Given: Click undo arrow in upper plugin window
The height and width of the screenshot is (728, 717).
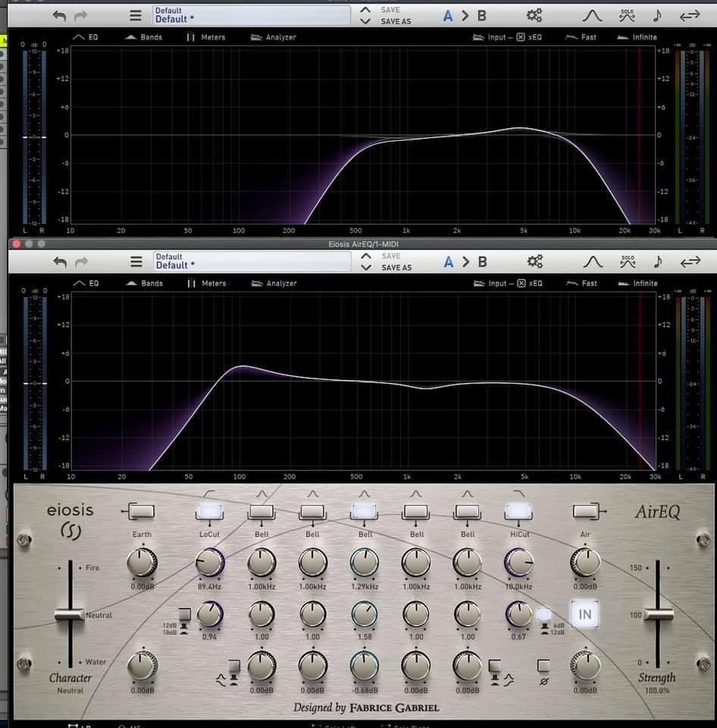Looking at the screenshot, I should pyautogui.click(x=59, y=16).
